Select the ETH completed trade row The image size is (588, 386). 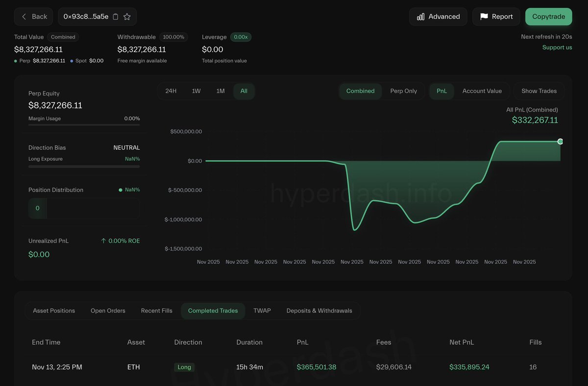294,367
